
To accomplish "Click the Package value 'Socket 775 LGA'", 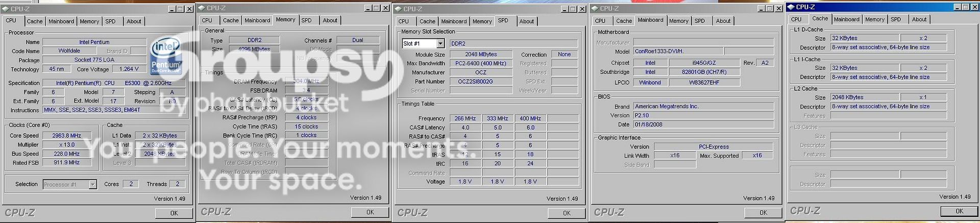I will pyautogui.click(x=94, y=60).
